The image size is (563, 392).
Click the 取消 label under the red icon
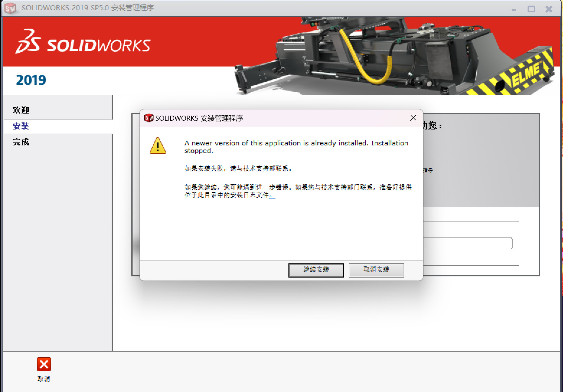point(44,379)
